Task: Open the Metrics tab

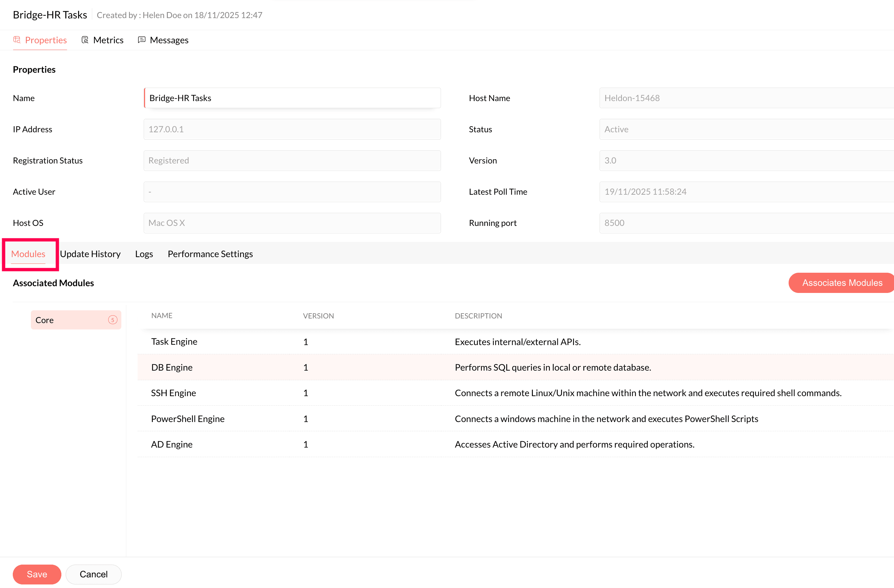Action: [108, 40]
